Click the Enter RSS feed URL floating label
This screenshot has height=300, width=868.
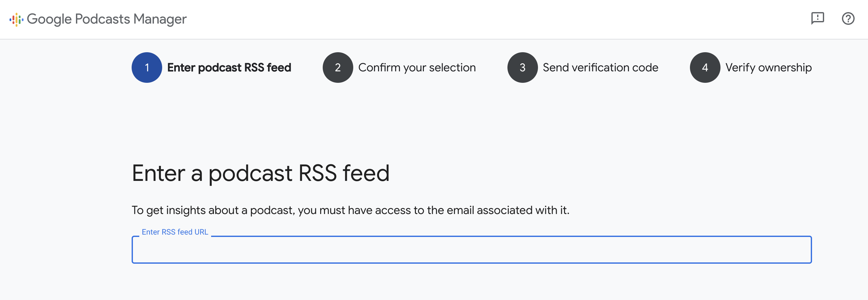[175, 232]
